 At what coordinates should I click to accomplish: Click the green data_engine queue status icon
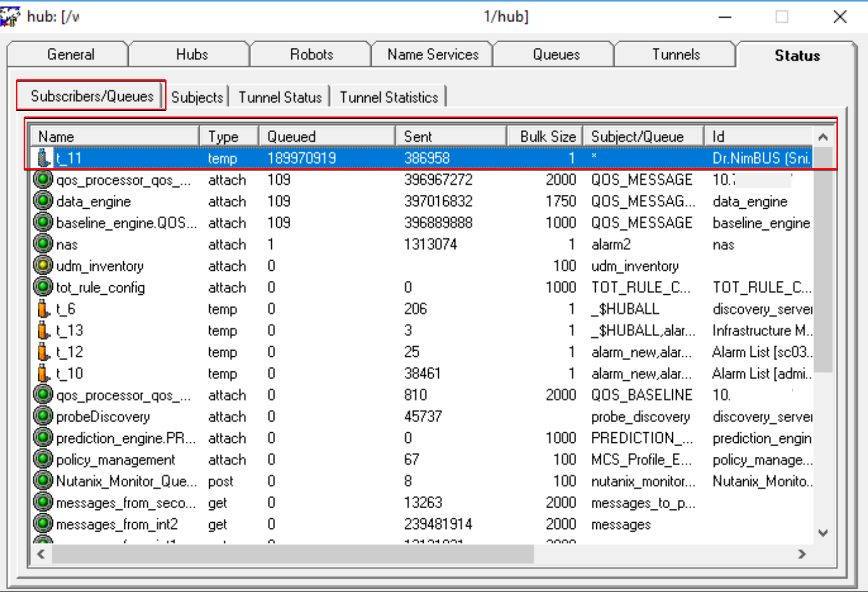tap(43, 201)
